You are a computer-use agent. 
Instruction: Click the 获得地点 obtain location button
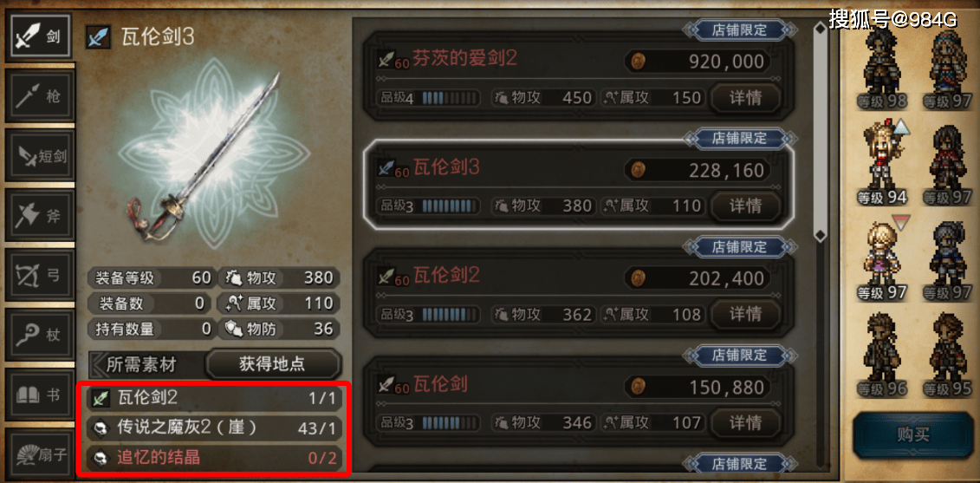tap(272, 364)
